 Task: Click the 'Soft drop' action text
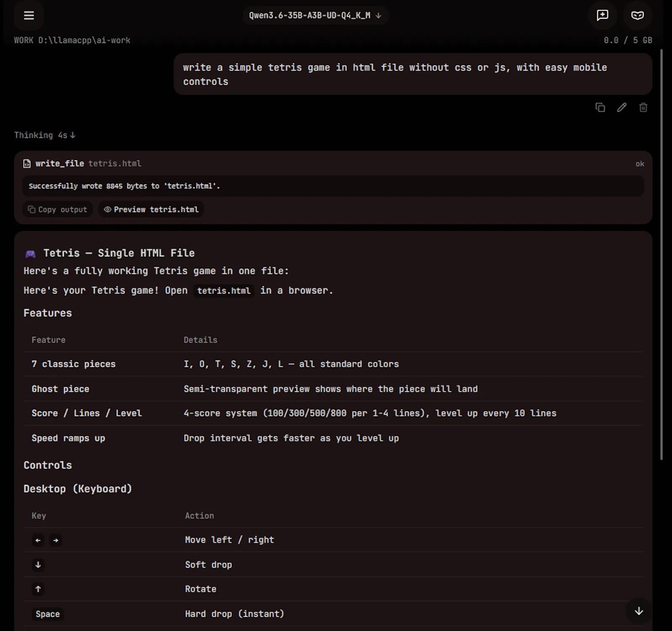tap(208, 565)
